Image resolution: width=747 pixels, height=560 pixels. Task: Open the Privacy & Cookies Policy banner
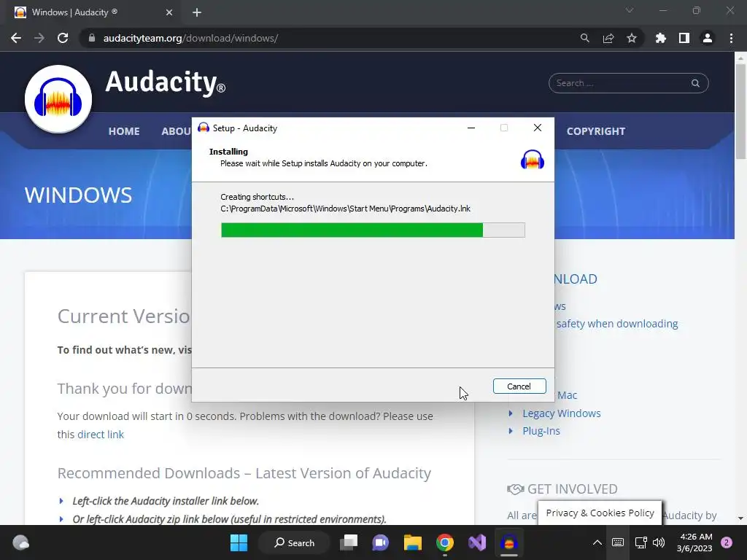click(x=600, y=513)
